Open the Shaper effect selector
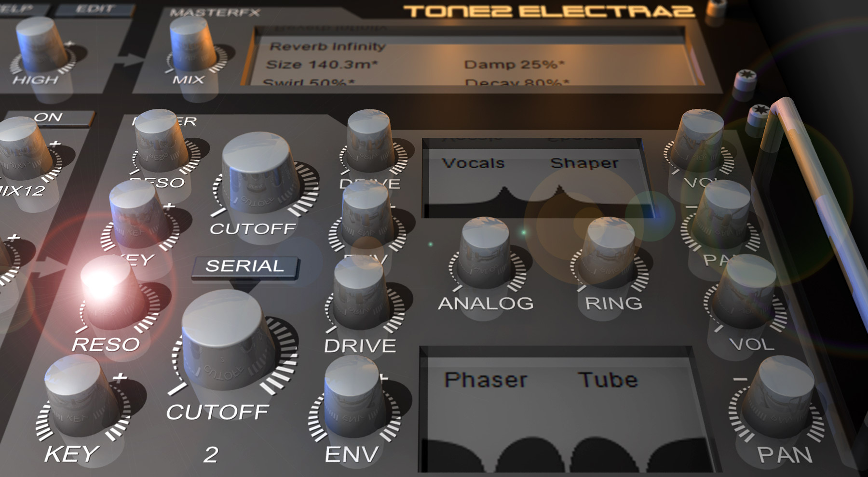 [585, 163]
